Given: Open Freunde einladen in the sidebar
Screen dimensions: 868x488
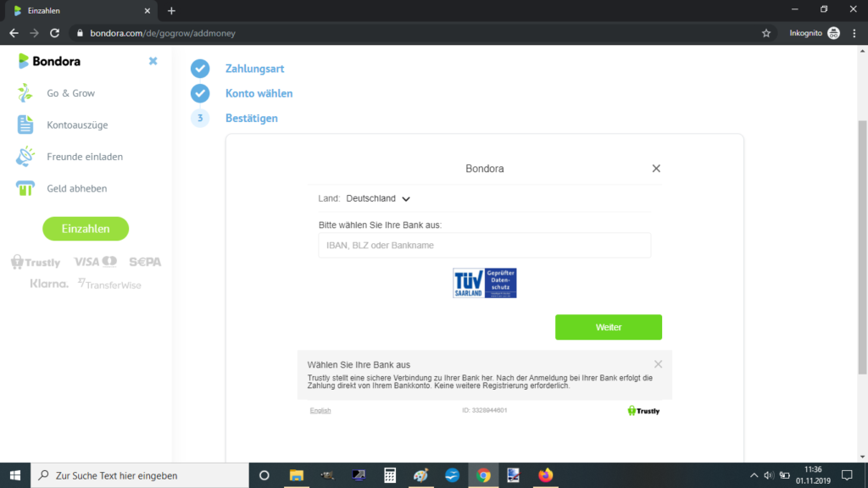Looking at the screenshot, I should (85, 157).
